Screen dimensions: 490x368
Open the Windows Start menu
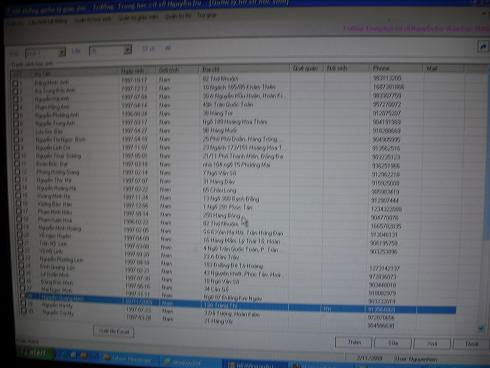pos(35,353)
